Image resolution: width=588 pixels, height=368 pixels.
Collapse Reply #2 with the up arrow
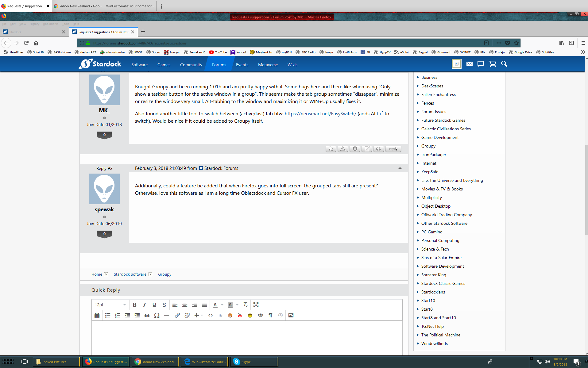click(x=400, y=168)
